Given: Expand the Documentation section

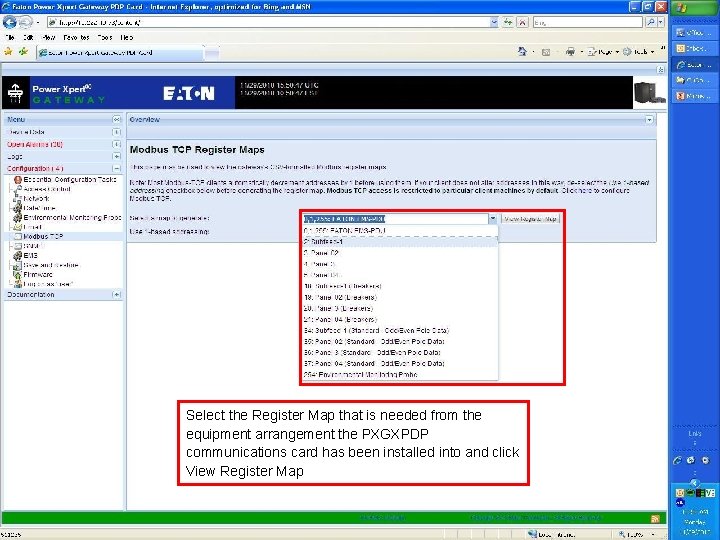Looking at the screenshot, I should click(117, 294).
